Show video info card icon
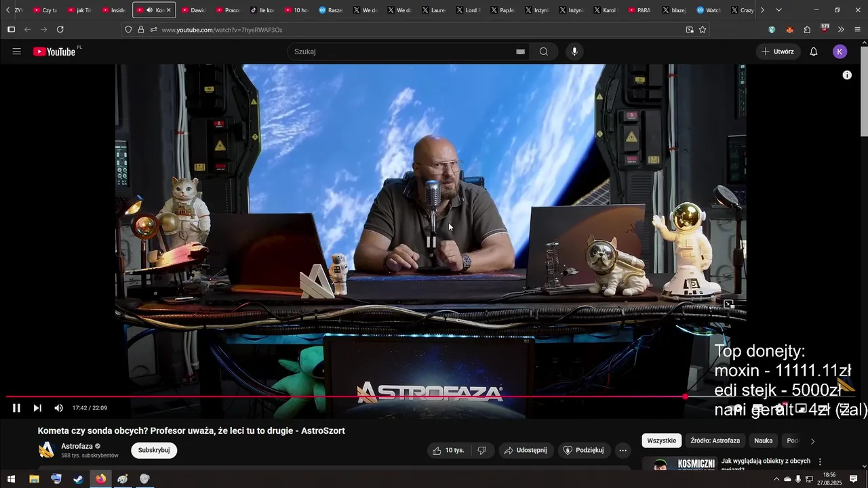The width and height of the screenshot is (868, 488). coord(847,75)
